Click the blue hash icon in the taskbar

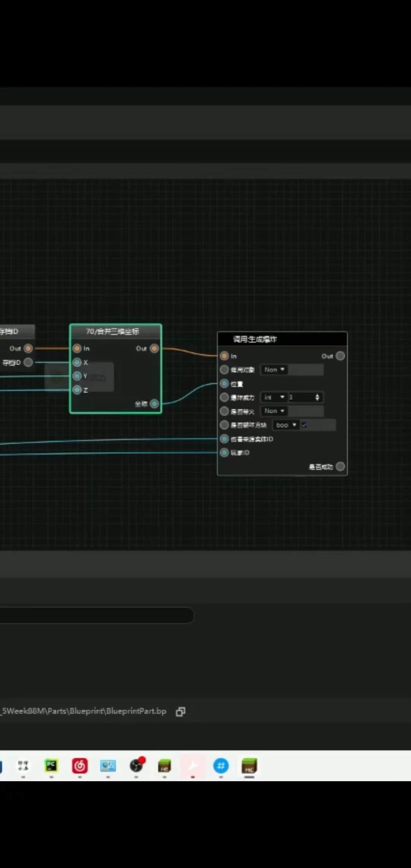[221, 765]
